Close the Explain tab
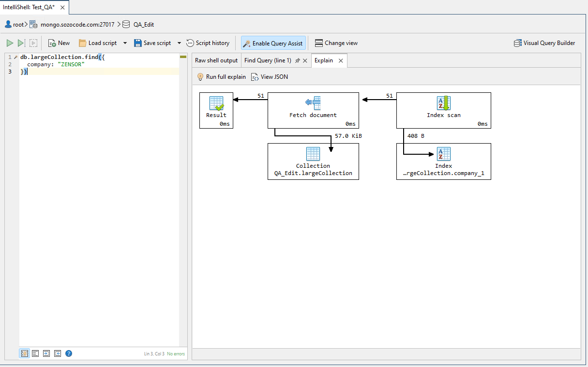Screen dimensions: 588x367 [x=341, y=61]
